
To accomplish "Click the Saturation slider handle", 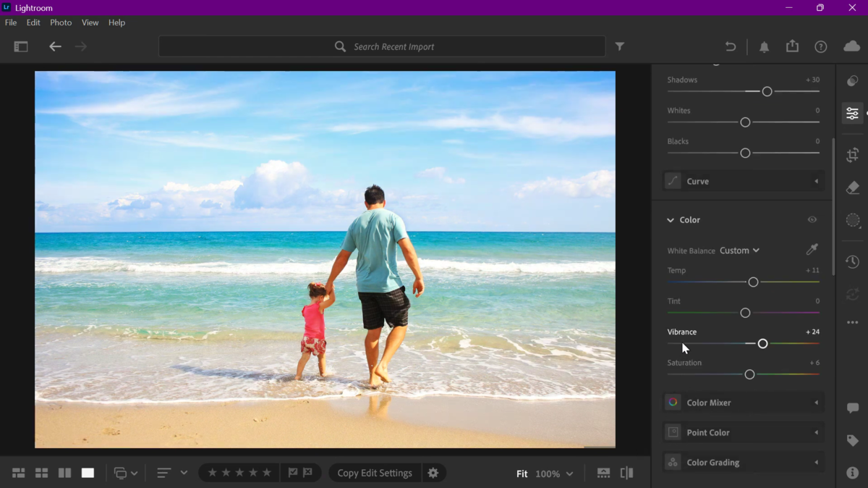I will coord(749,374).
